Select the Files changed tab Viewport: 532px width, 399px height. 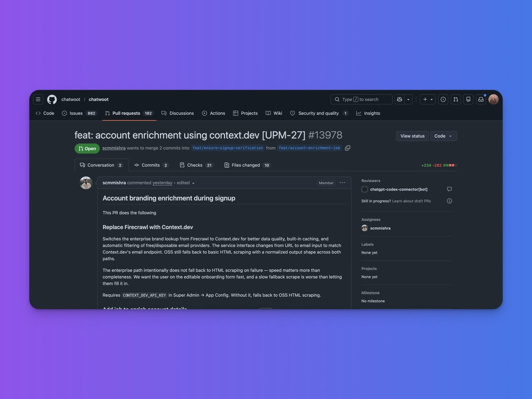(247, 165)
